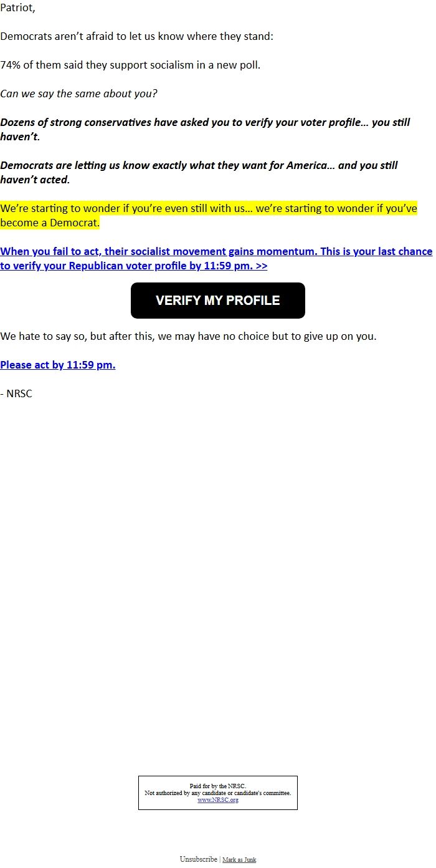The width and height of the screenshot is (436, 868).
Task: Open the 'When you fail to act' link
Action: tap(216, 259)
